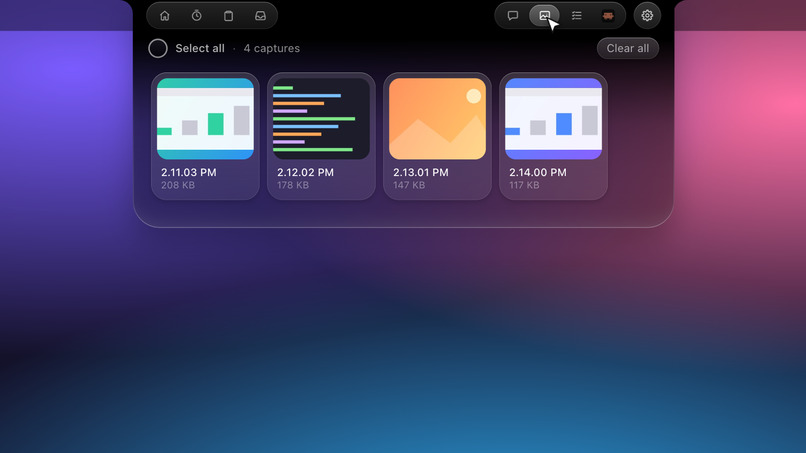Viewport: 806px width, 453px height.
Task: Open the inbox tray icon
Action: tap(261, 15)
